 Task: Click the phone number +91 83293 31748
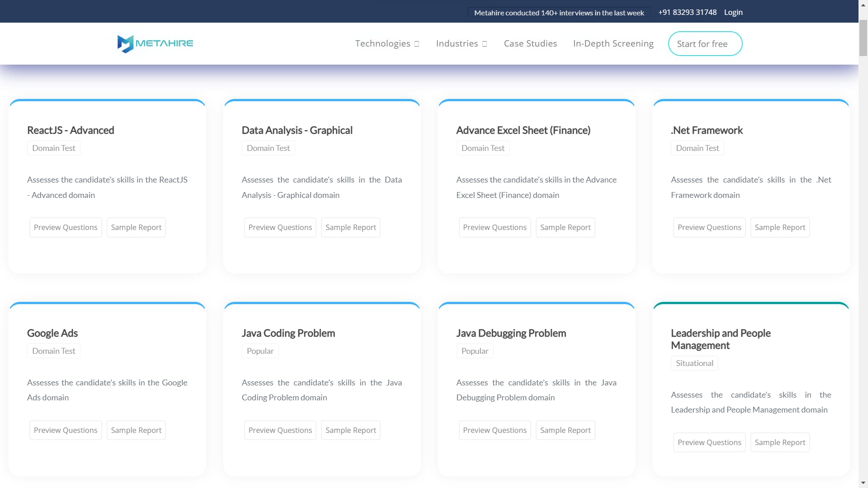coord(687,13)
